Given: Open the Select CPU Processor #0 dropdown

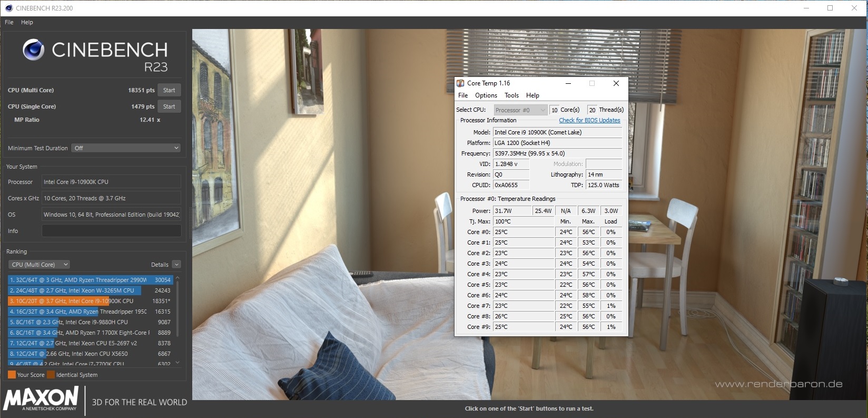Looking at the screenshot, I should 520,110.
